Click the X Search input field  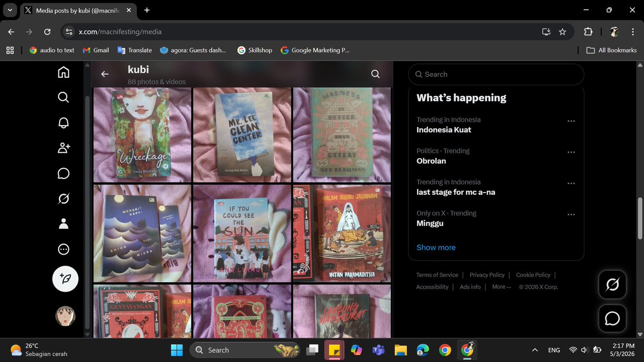496,75
